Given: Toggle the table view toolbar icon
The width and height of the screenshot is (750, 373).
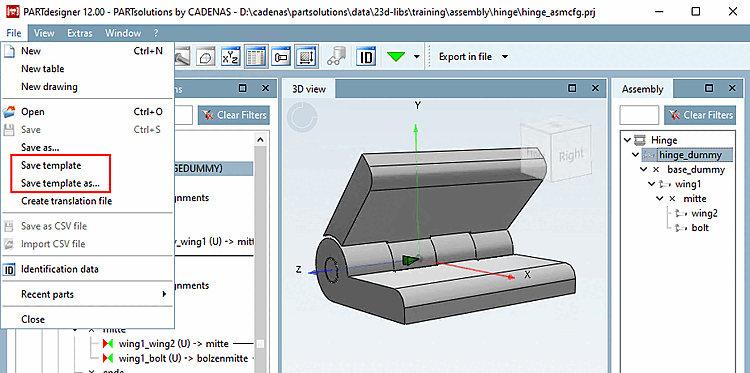Looking at the screenshot, I should 256,57.
